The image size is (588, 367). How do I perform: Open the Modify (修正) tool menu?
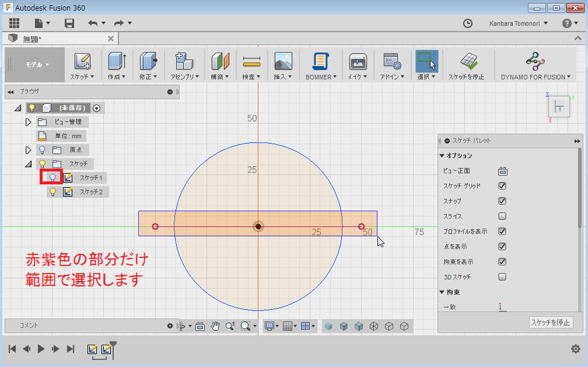148,65
